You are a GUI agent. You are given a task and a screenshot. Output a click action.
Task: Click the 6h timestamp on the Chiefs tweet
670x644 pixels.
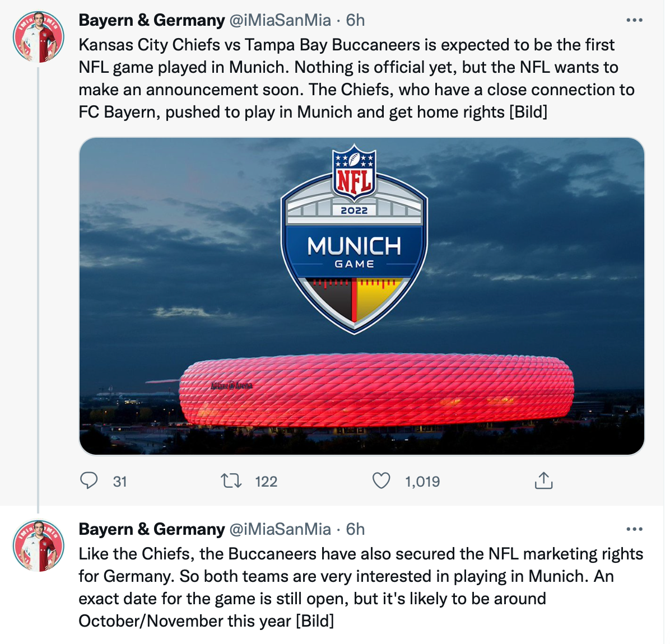tap(355, 20)
